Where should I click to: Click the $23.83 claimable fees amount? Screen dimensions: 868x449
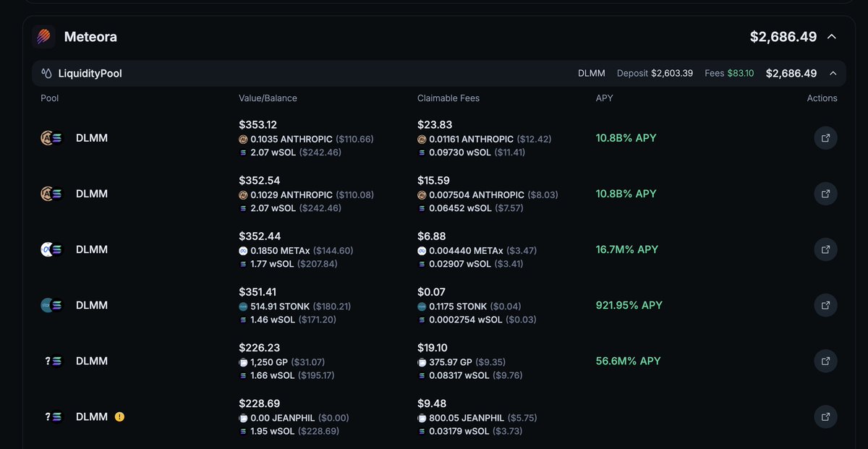click(435, 124)
